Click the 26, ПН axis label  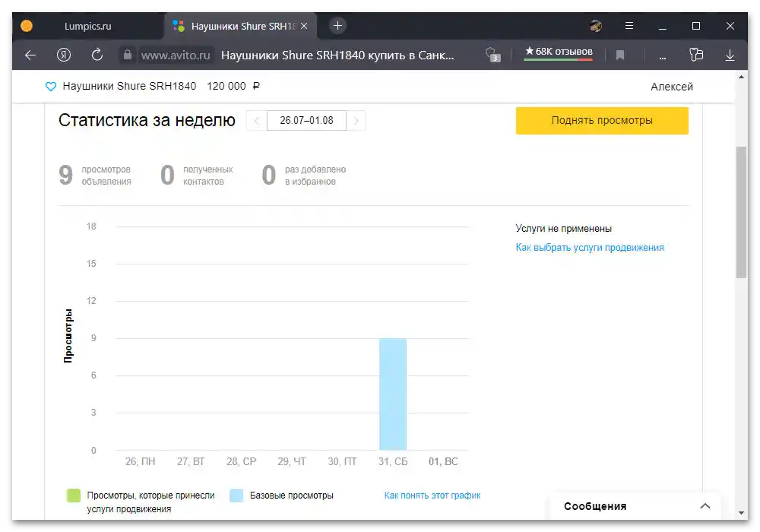140,462
